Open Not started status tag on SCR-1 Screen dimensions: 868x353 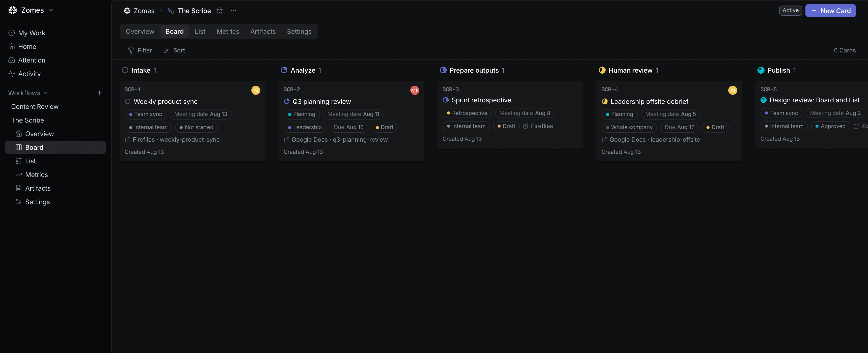(x=197, y=127)
